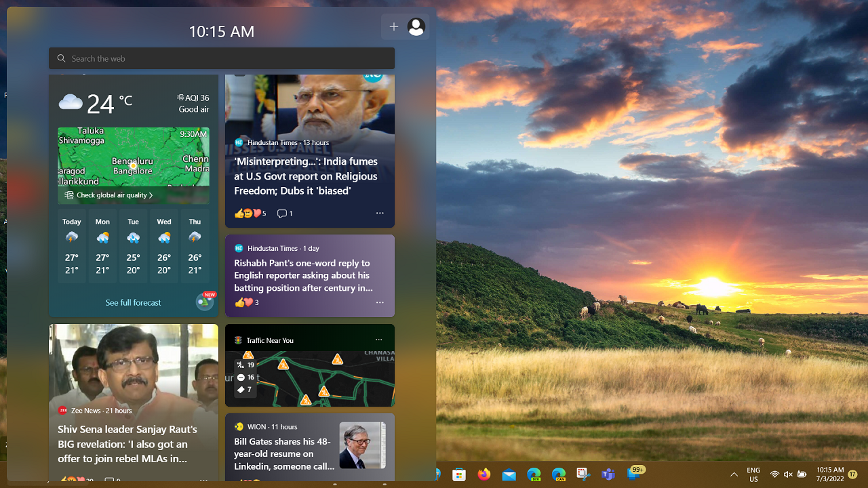The height and width of the screenshot is (488, 868).
Task: Open more options on the Traffic Near You widget
Action: pyautogui.click(x=378, y=340)
